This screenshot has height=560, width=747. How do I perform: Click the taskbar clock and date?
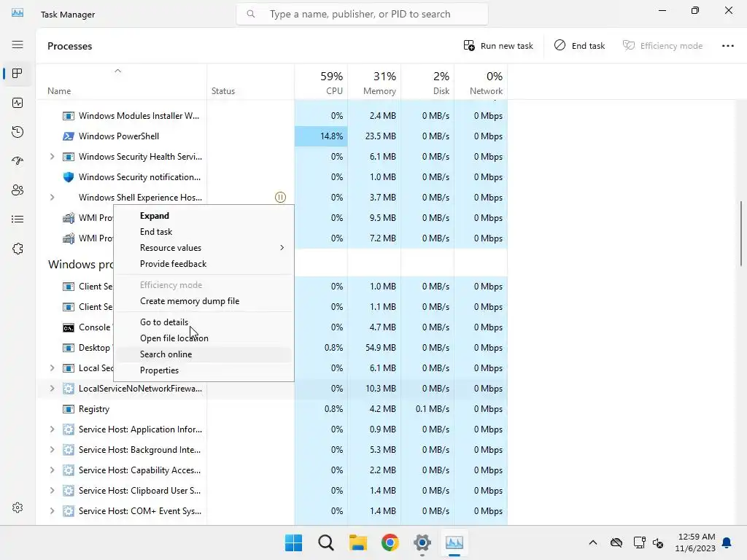(x=696, y=542)
